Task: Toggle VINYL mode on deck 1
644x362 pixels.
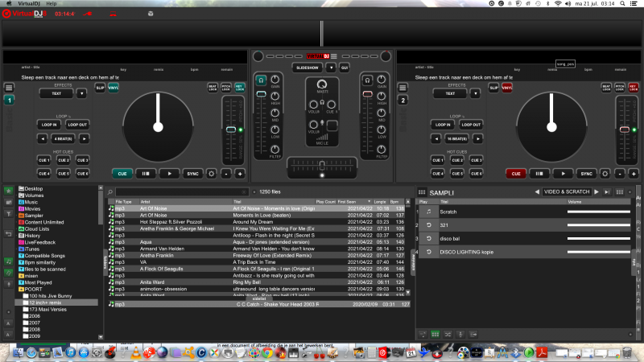Action: point(114,88)
